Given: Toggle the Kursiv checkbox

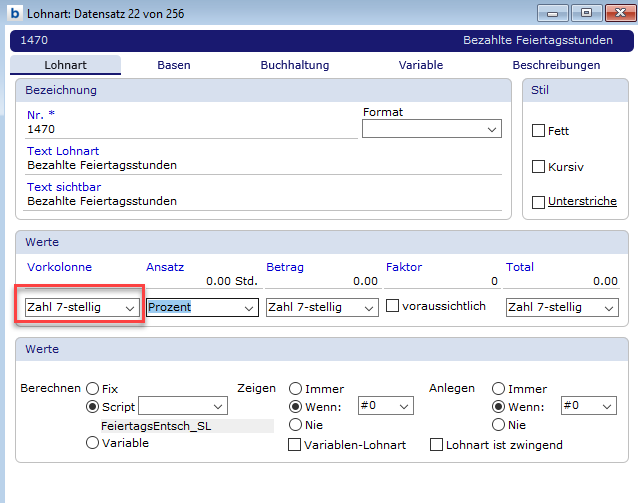Looking at the screenshot, I should (539, 166).
